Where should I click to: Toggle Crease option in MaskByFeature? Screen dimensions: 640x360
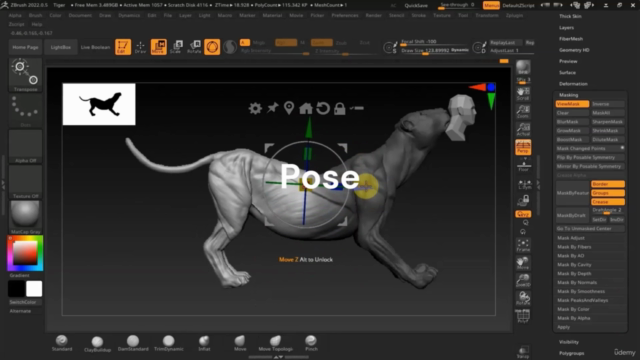tap(607, 202)
